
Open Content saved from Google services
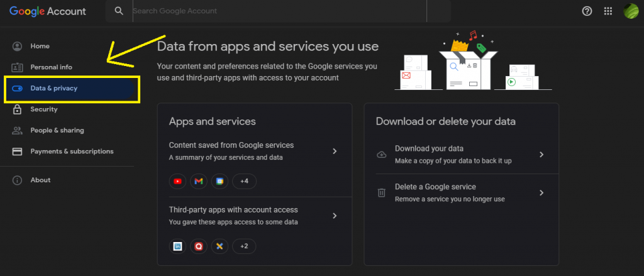coord(255,151)
